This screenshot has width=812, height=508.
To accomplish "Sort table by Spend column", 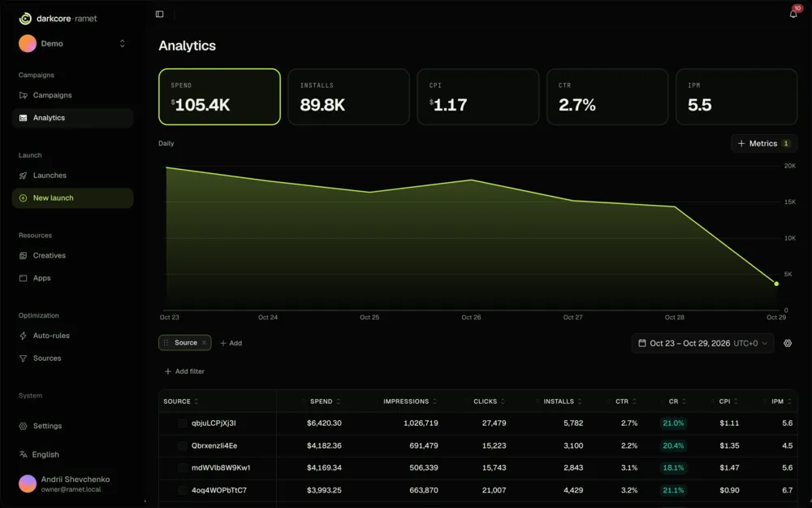I will (325, 402).
